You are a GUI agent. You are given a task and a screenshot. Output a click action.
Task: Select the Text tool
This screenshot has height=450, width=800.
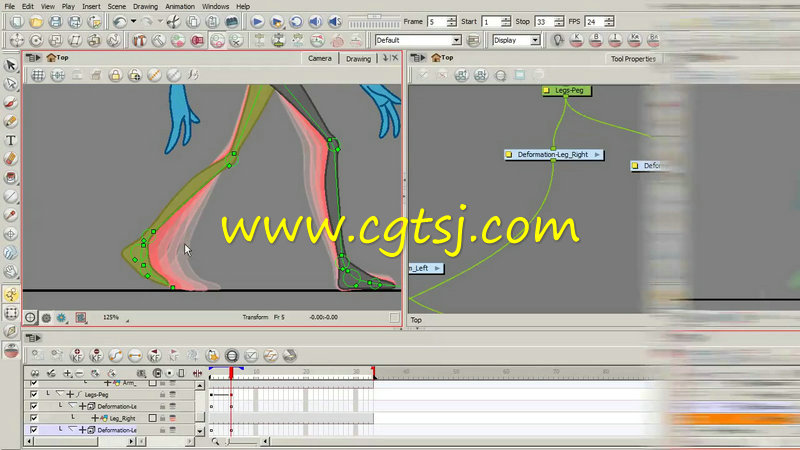tap(11, 140)
